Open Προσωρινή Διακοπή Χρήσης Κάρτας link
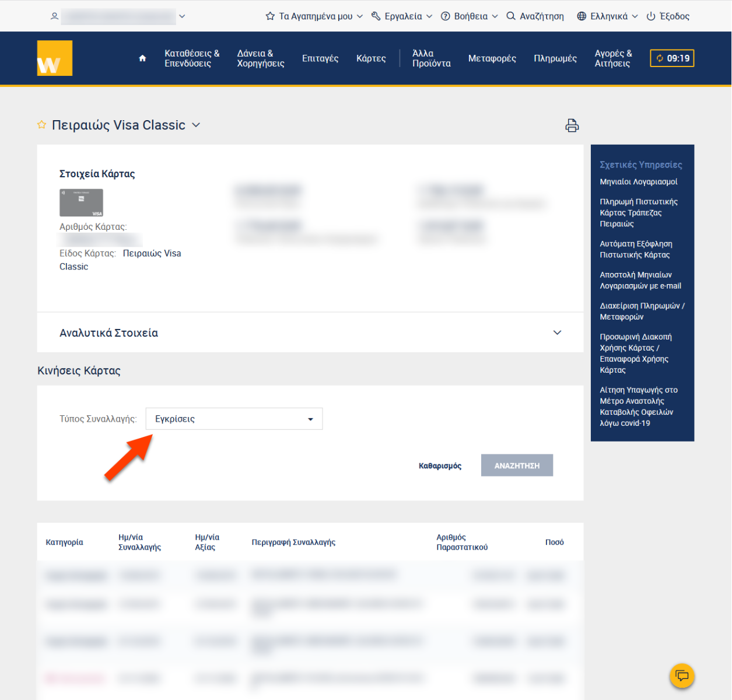 click(636, 353)
